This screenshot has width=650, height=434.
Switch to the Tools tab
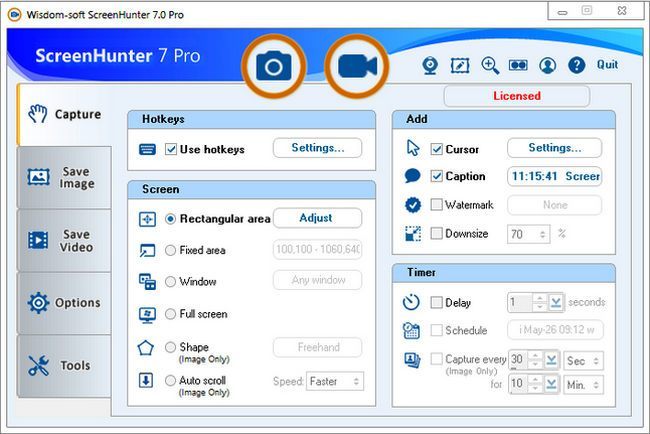pyautogui.click(x=64, y=366)
